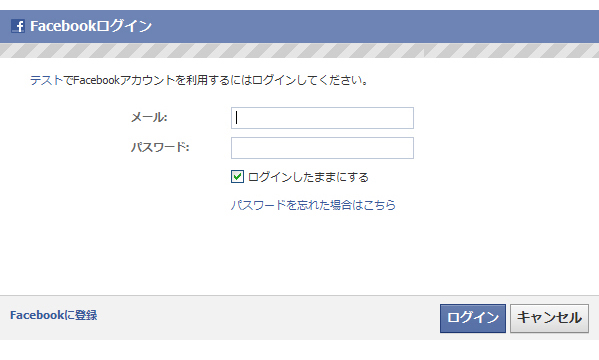Screen dimensions: 599x360
Task: Open the Facebookに登録 signup link
Action: 53,315
